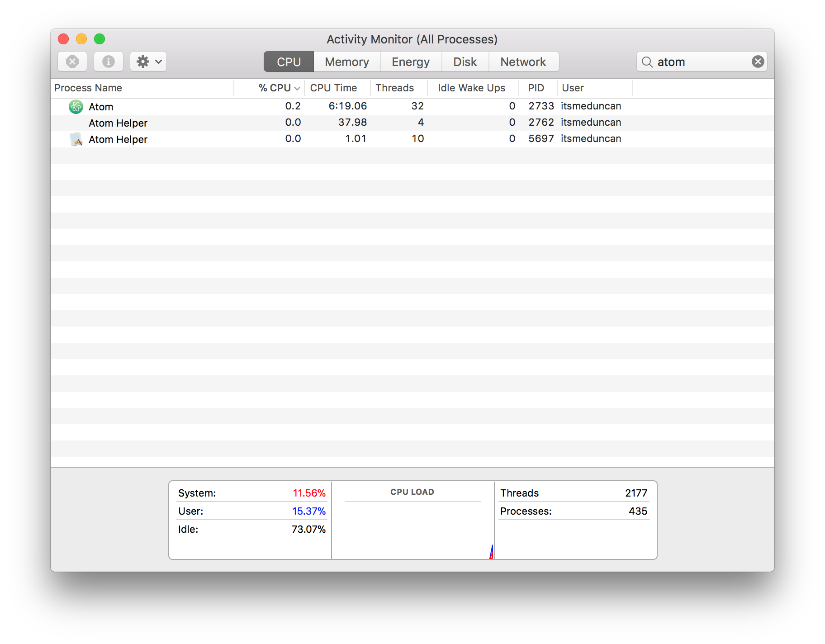Viewport: 825px width, 644px height.
Task: Switch to the Disk tab
Action: coord(465,62)
